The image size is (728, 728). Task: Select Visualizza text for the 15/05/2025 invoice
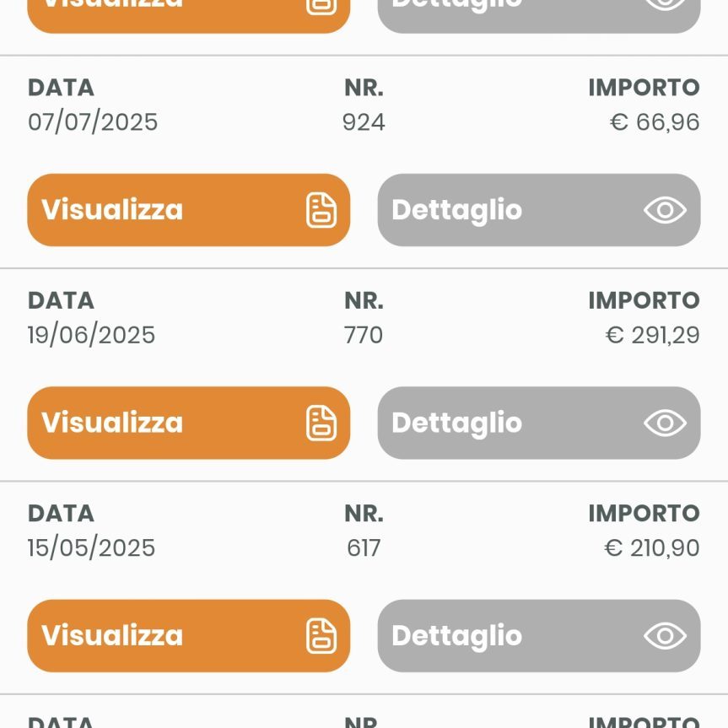112,635
